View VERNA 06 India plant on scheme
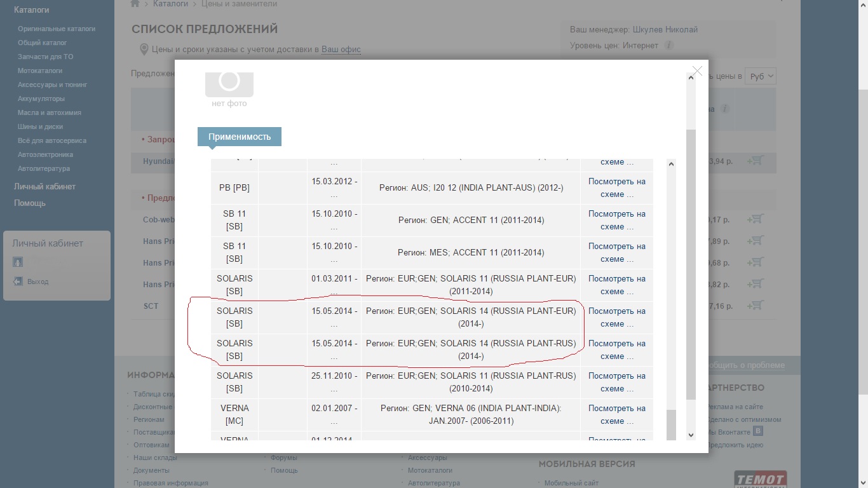The height and width of the screenshot is (488, 868). point(616,414)
